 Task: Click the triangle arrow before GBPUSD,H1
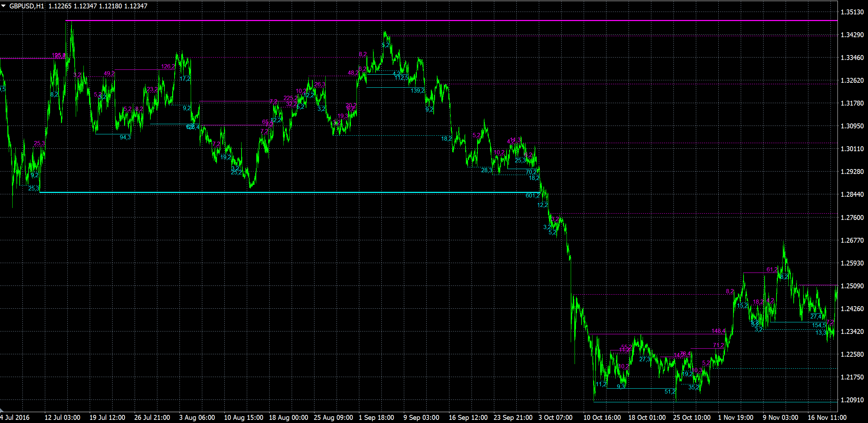pos(4,6)
